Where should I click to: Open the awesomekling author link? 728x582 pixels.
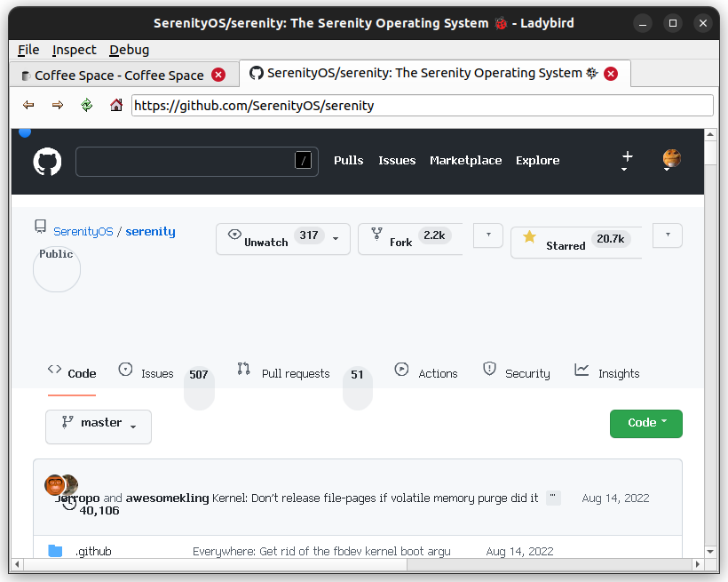167,498
